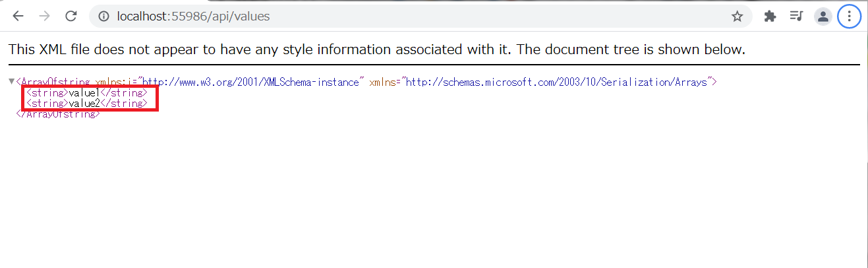
Task: Open the Extensions puzzle icon
Action: (770, 17)
